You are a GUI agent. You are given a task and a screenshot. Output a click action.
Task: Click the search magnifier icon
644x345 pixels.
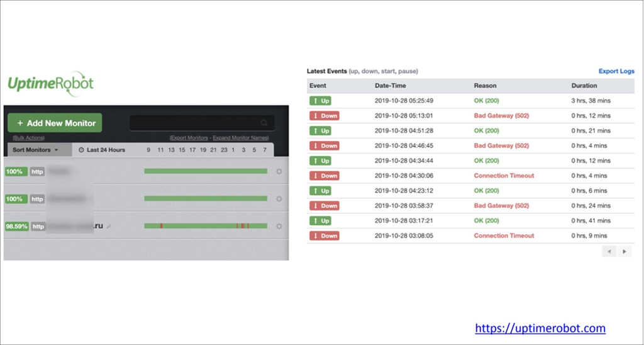[x=264, y=123]
